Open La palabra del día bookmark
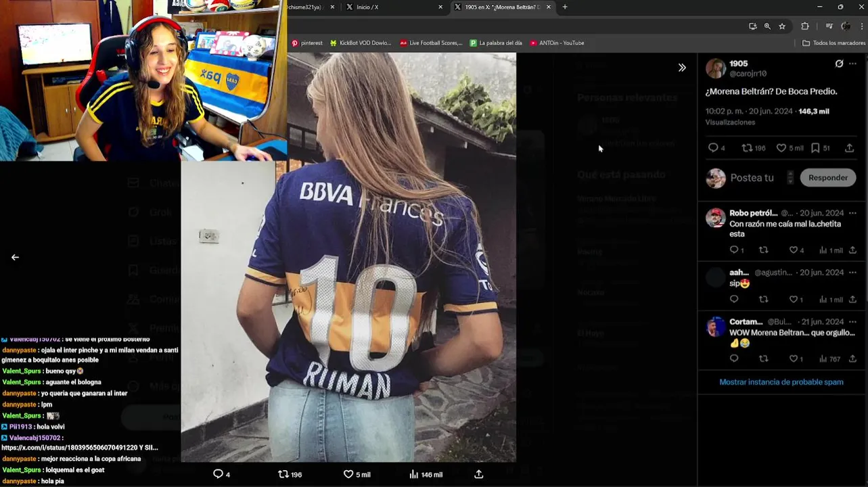This screenshot has height=487, width=868. [x=496, y=43]
